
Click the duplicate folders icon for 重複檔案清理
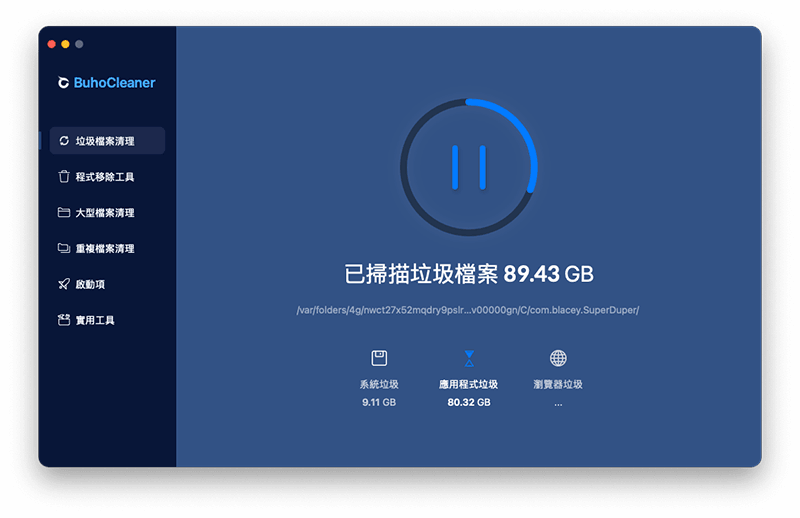pos(64,248)
